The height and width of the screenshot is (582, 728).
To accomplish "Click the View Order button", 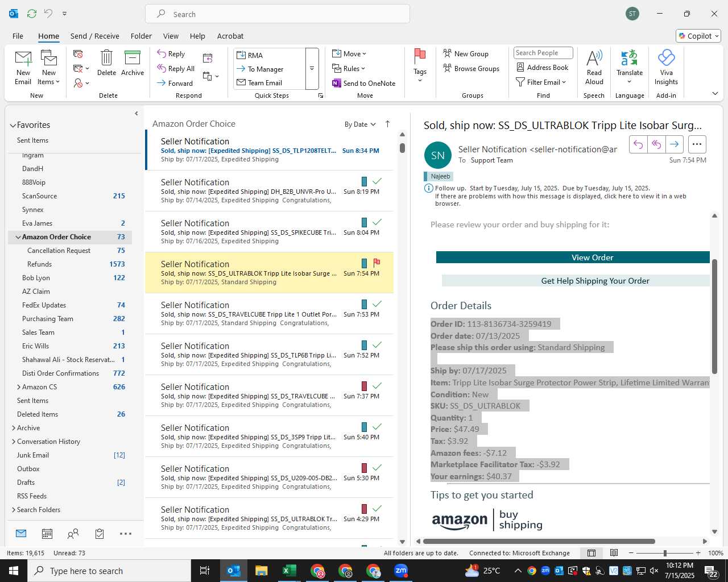I will click(573, 257).
